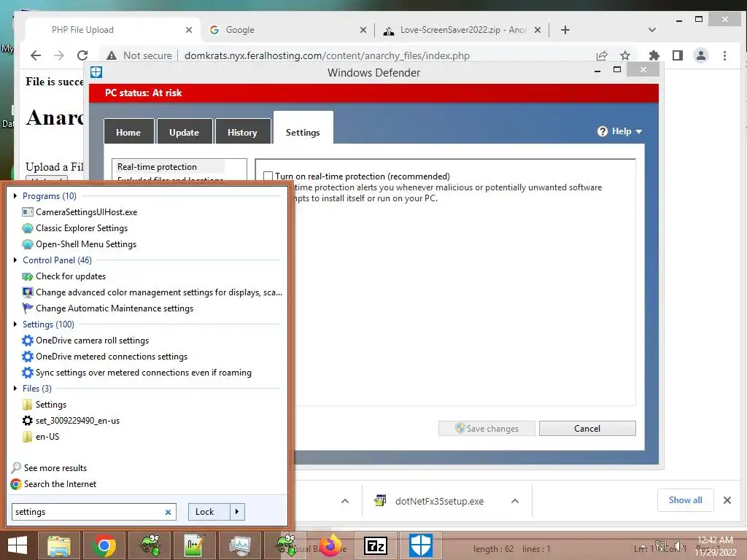Open Chrome side panel icon
The width and height of the screenshot is (747, 560).
click(x=678, y=55)
